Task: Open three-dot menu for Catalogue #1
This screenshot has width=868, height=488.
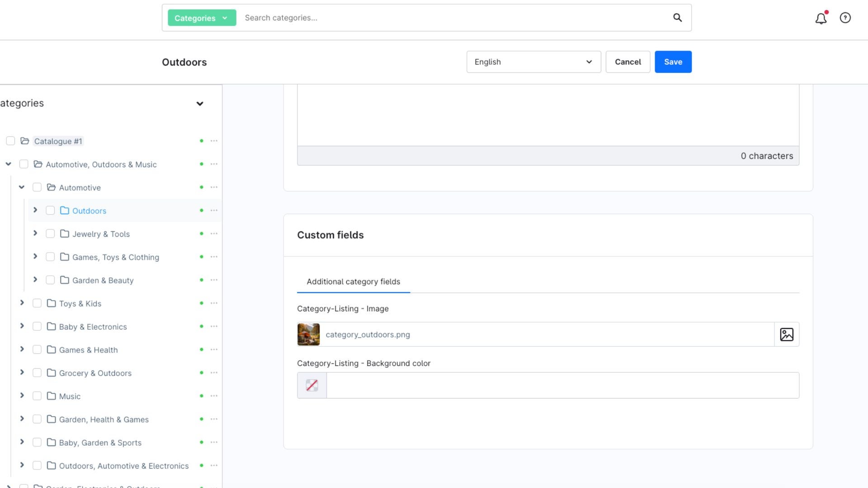Action: point(214,141)
